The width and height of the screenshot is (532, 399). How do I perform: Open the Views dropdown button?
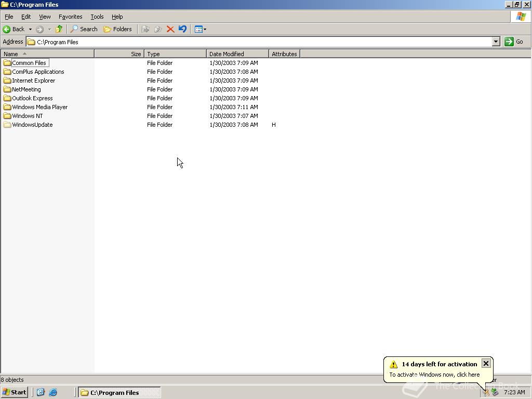coord(200,29)
